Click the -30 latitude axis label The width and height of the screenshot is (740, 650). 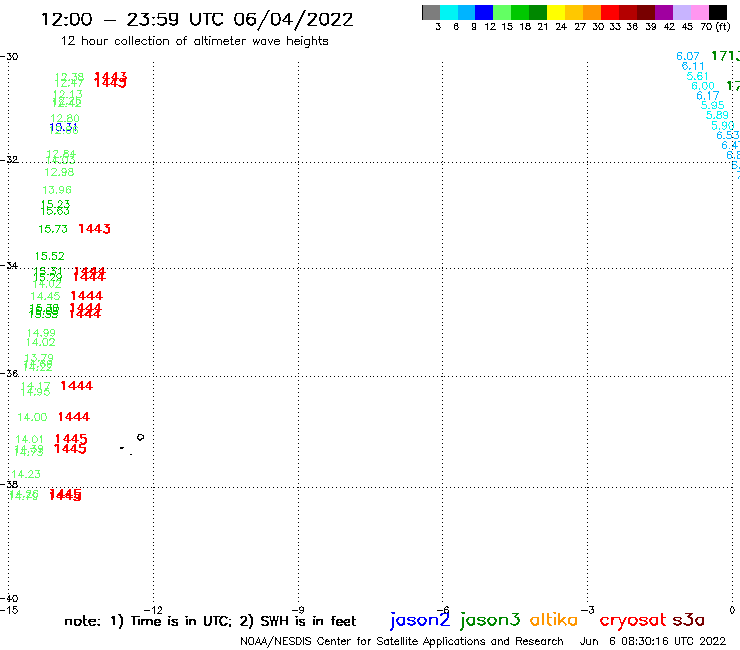point(9,57)
